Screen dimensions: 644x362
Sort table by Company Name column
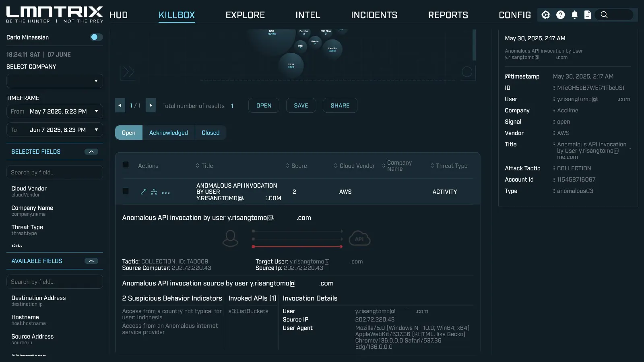[x=397, y=166]
